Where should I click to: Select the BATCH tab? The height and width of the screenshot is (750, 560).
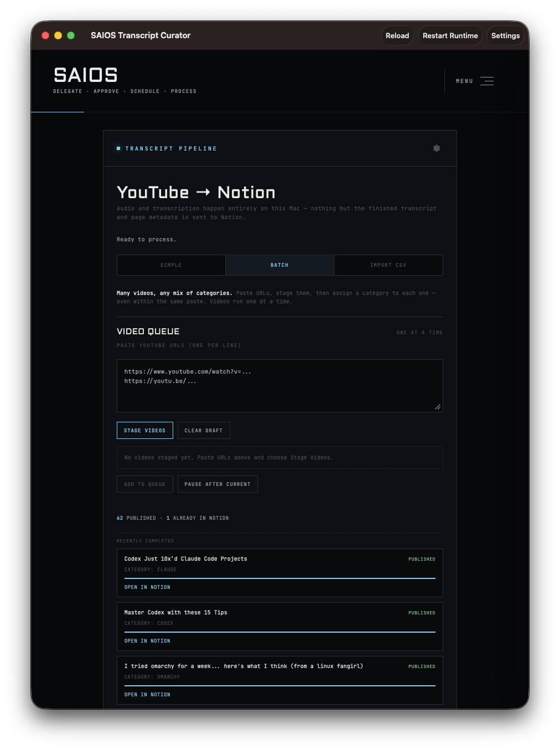click(x=279, y=265)
